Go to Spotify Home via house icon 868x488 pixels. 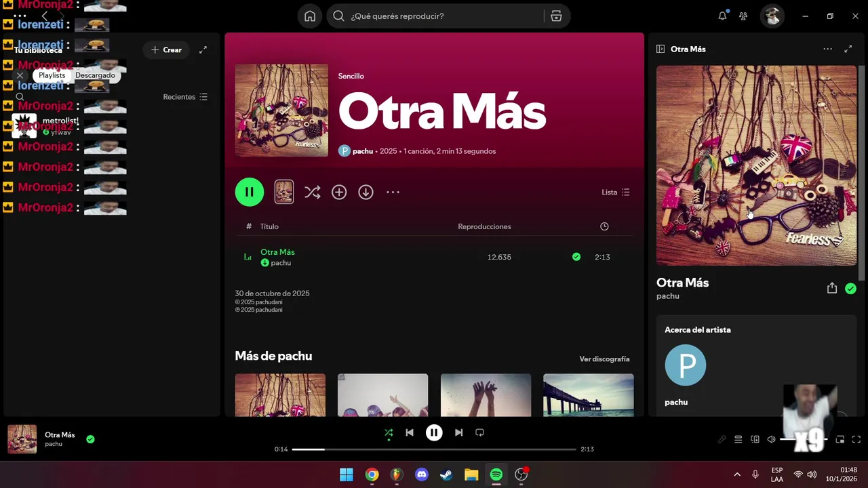(310, 16)
